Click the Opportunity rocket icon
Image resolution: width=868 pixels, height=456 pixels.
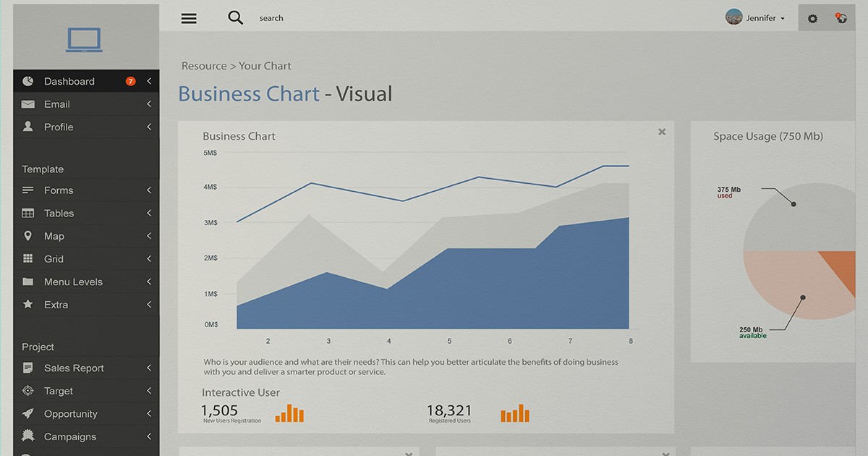tap(28, 414)
